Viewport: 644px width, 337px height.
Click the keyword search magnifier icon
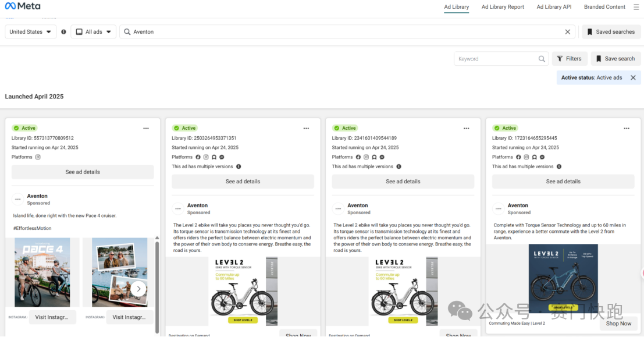[x=542, y=59]
